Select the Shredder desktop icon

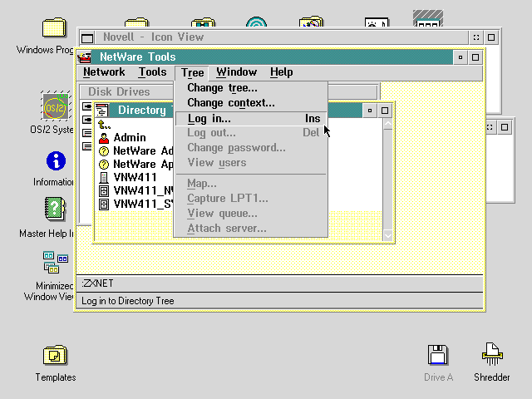tap(492, 354)
